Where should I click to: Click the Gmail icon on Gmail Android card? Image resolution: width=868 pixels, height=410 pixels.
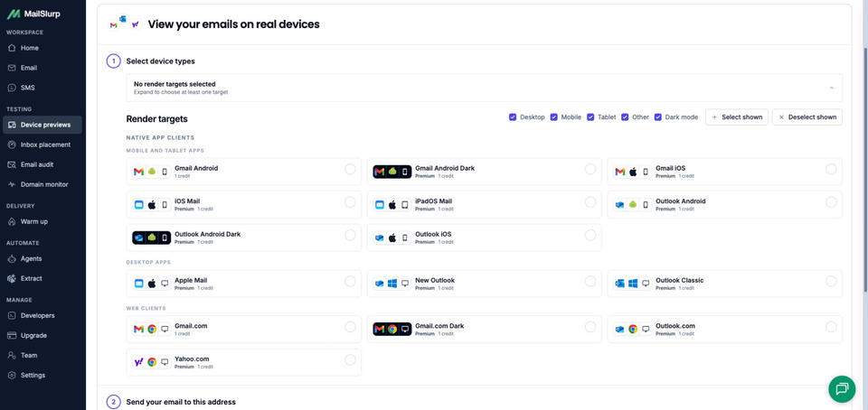tap(138, 172)
